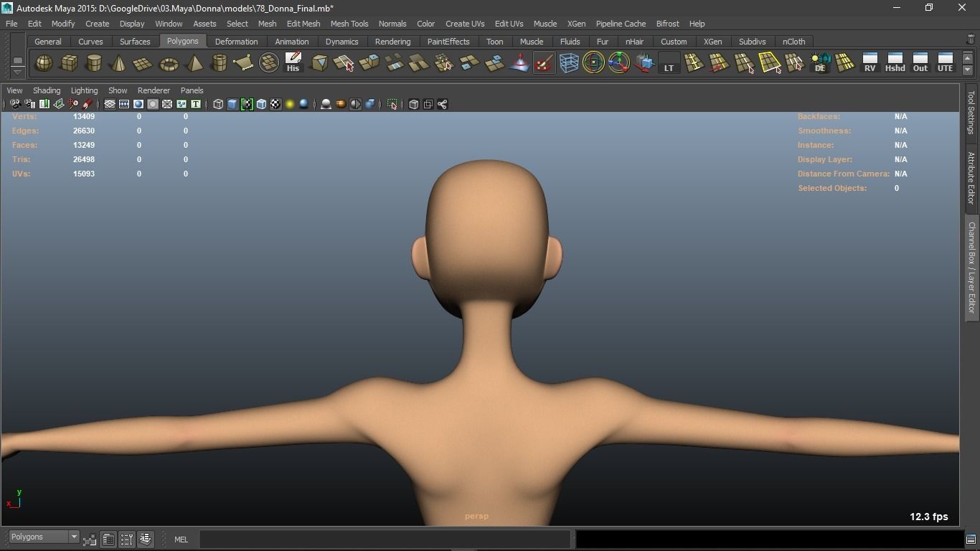Click the blue wireframe lattice shelf icon

click(569, 63)
